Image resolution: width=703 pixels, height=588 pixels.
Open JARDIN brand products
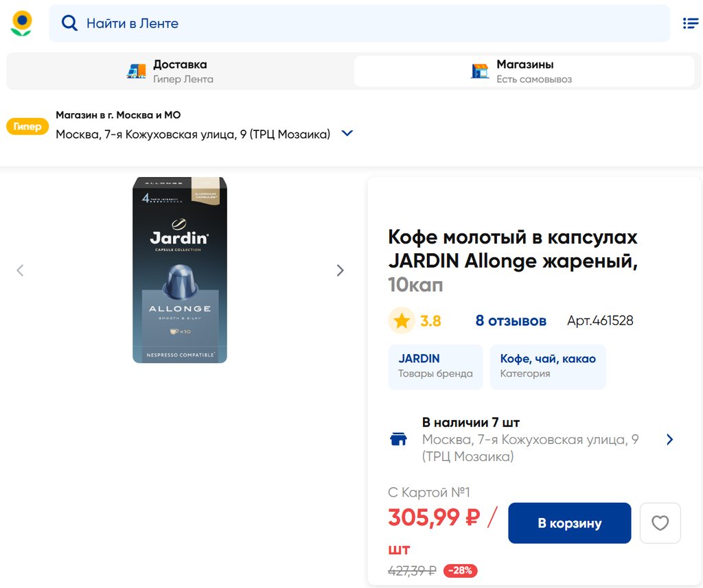435,366
